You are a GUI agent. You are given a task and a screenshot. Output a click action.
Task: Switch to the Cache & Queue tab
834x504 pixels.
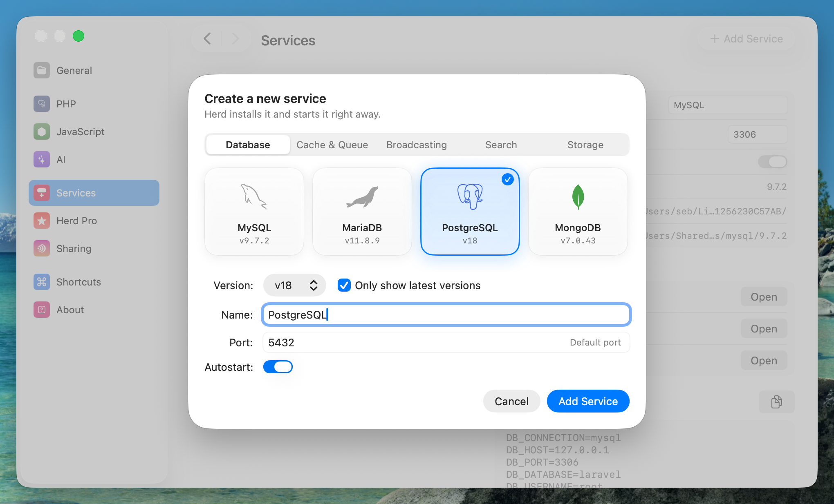pos(332,145)
